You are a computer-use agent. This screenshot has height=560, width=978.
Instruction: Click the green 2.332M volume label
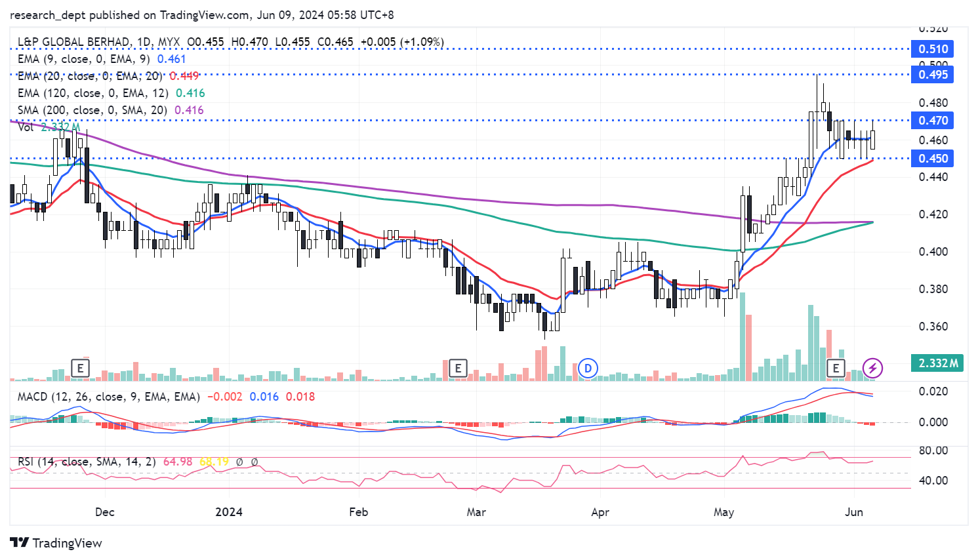point(937,363)
